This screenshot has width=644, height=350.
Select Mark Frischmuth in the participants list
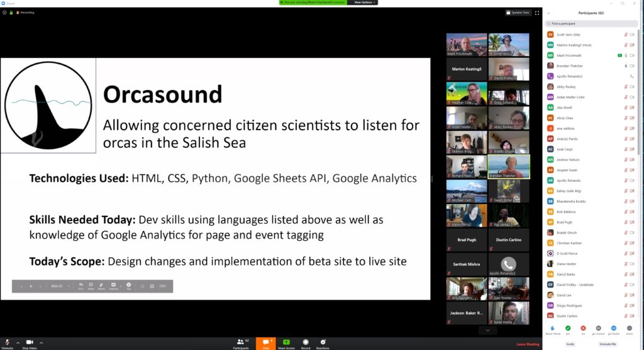tap(591, 55)
